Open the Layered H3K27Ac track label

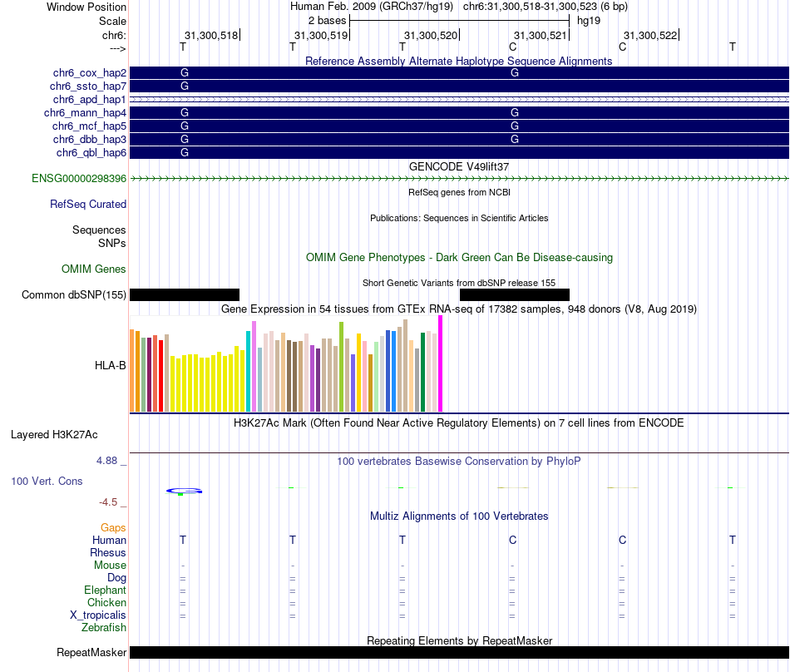click(x=54, y=434)
